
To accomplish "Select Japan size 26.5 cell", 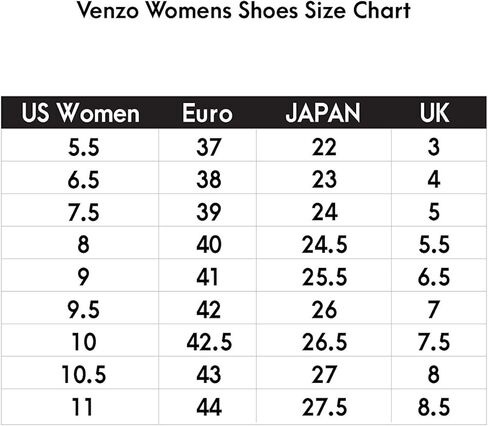I will tap(324, 342).
